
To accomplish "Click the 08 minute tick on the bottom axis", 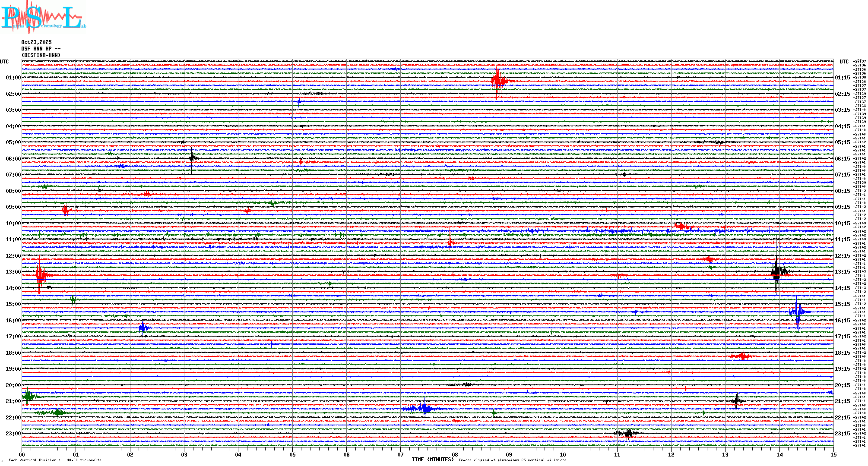I will pyautogui.click(x=455, y=454).
